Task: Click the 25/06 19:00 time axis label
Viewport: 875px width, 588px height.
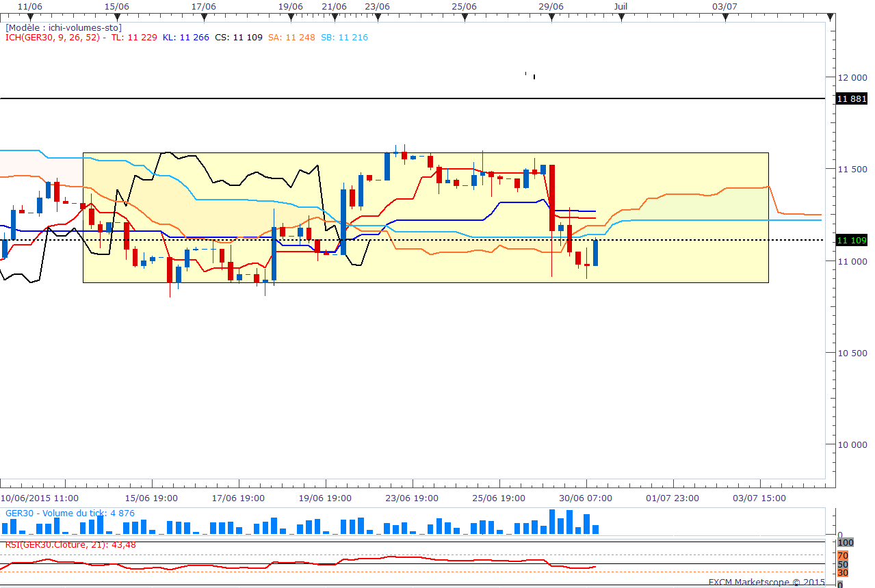Action: (x=499, y=498)
